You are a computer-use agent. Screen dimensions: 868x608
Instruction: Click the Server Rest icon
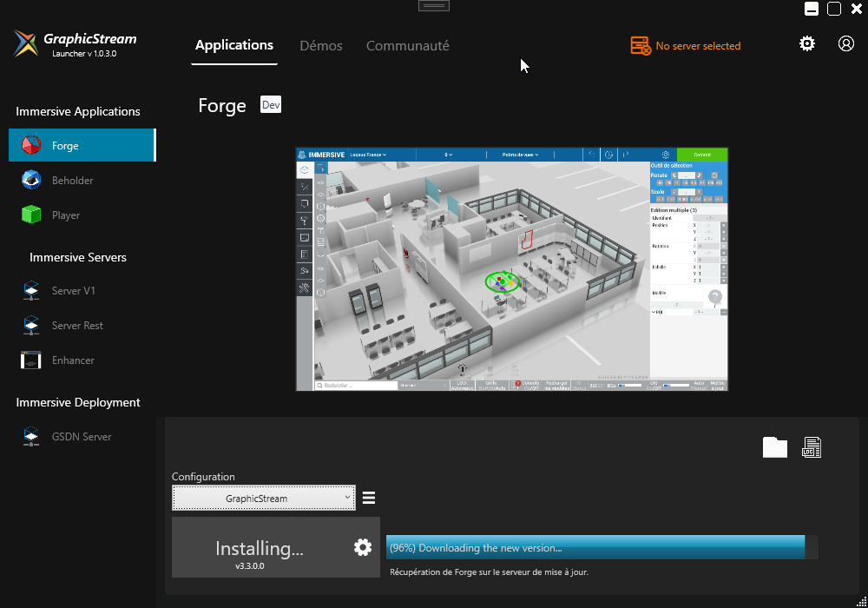(x=31, y=326)
